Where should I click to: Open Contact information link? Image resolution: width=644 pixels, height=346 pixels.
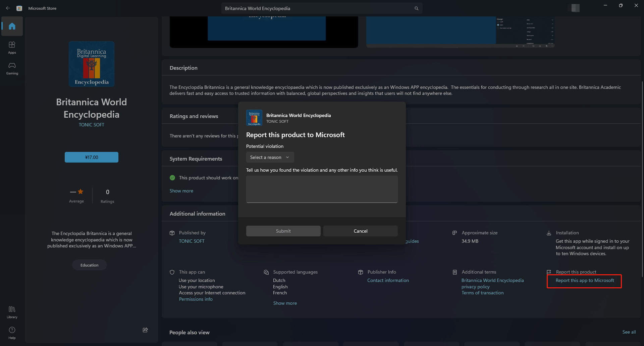click(388, 280)
